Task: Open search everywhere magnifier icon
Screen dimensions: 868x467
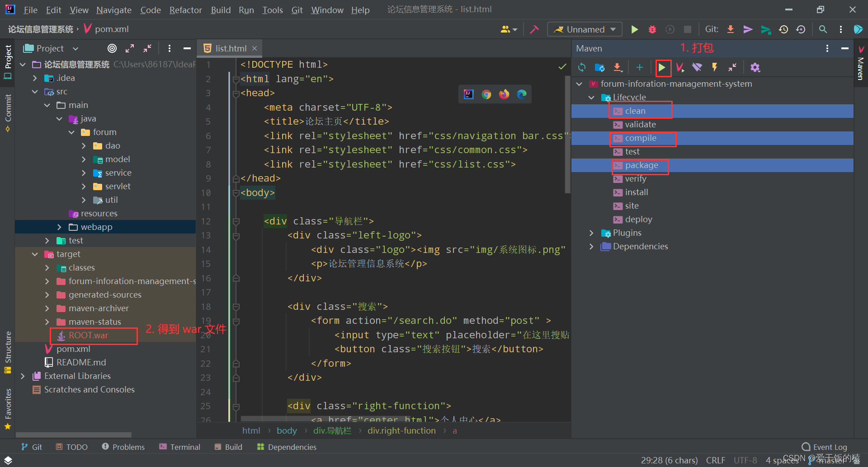Action: click(x=822, y=29)
